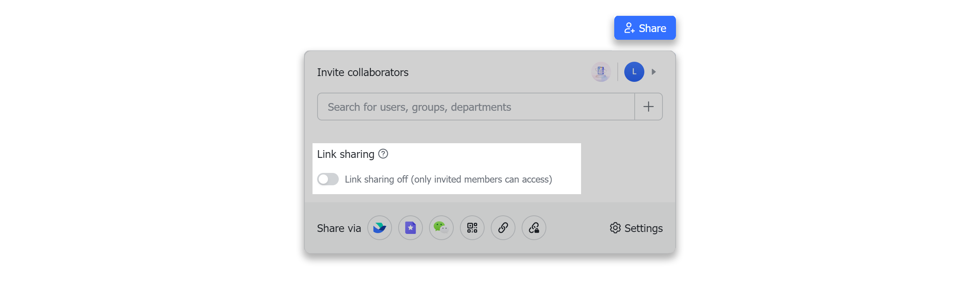Click the "Share via" label
Image resolution: width=980 pixels, height=281 pixels.
pos(339,228)
